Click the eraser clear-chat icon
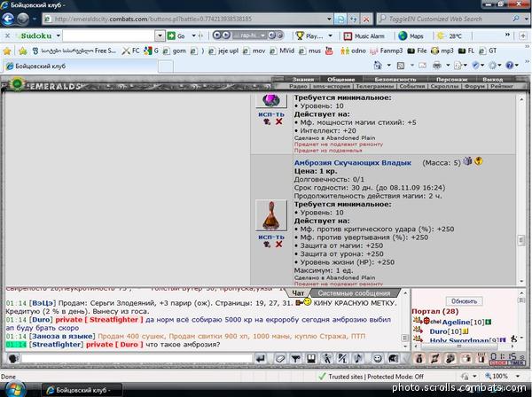 [279, 358]
